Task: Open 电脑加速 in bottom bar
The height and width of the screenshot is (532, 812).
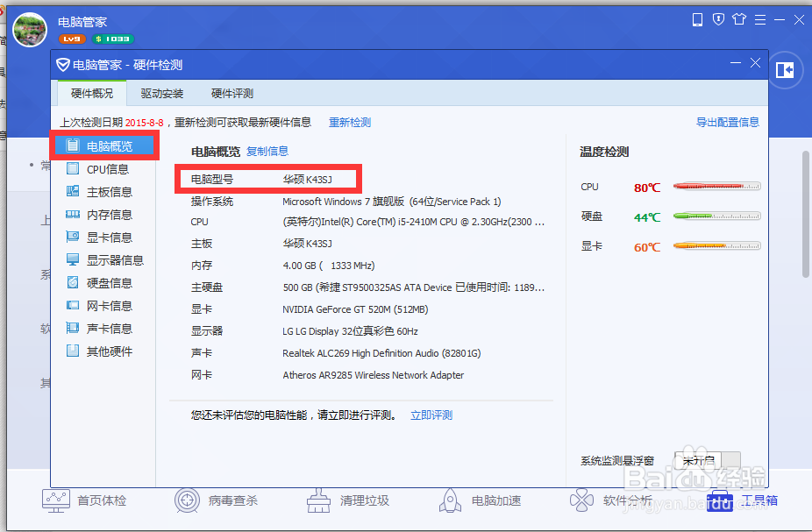Action: point(480,500)
